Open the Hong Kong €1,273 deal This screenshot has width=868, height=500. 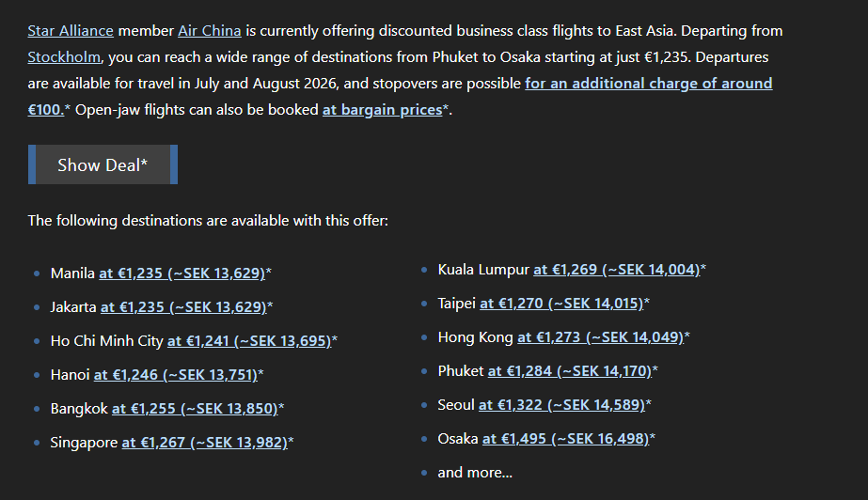coord(601,336)
